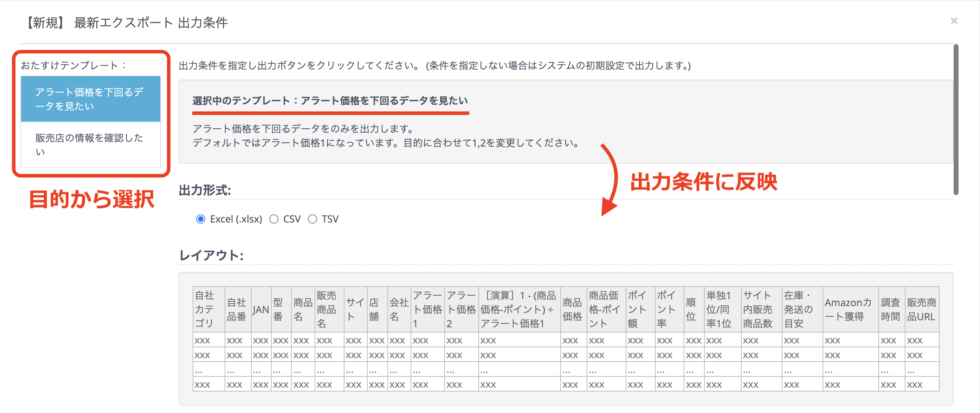The image size is (980, 413).
Task: Click the アラート価格2 column header
Action: click(x=461, y=309)
